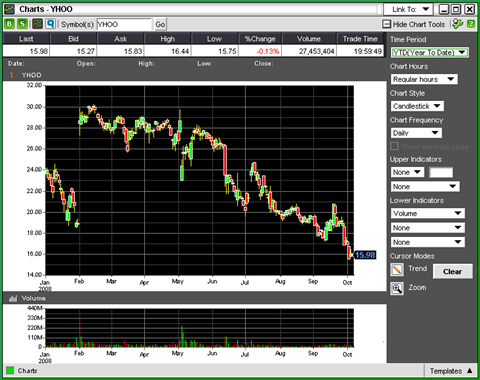Click the Trade Time column header
The height and width of the screenshot is (380, 480).
[x=360, y=39]
